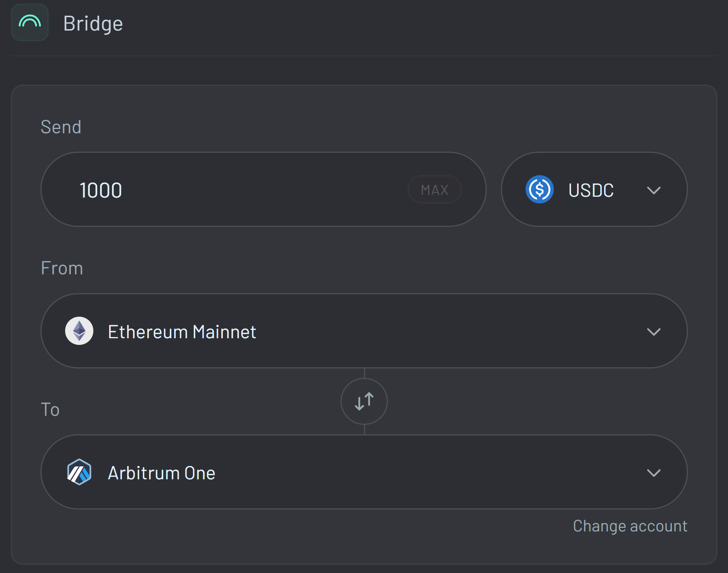Click the From label

62,268
